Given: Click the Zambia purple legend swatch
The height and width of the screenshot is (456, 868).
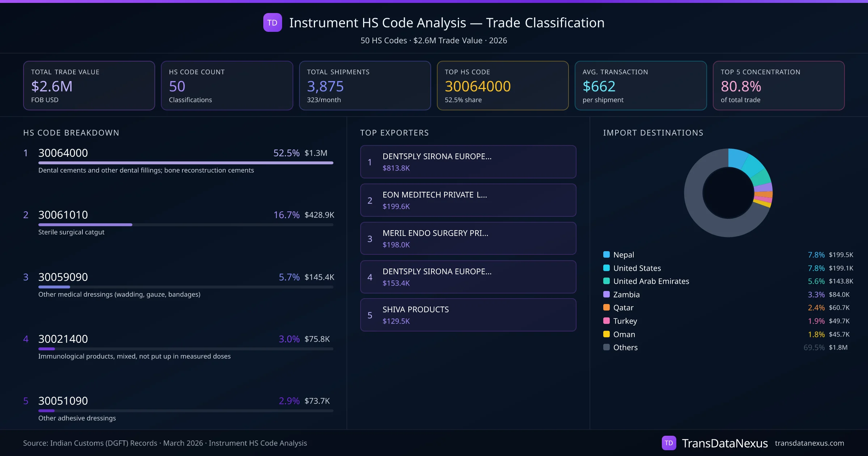Looking at the screenshot, I should tap(607, 294).
